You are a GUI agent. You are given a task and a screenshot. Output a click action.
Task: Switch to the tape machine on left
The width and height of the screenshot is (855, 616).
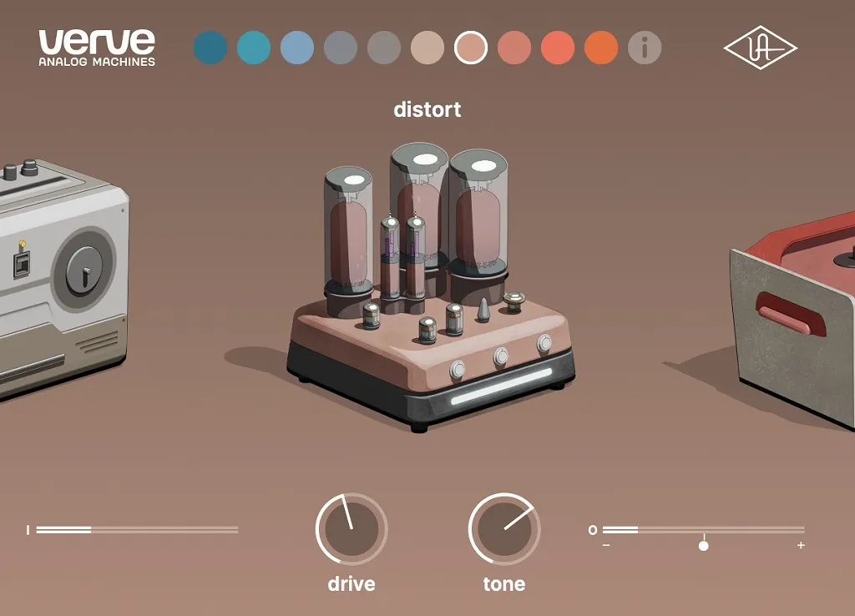[x=58, y=275]
